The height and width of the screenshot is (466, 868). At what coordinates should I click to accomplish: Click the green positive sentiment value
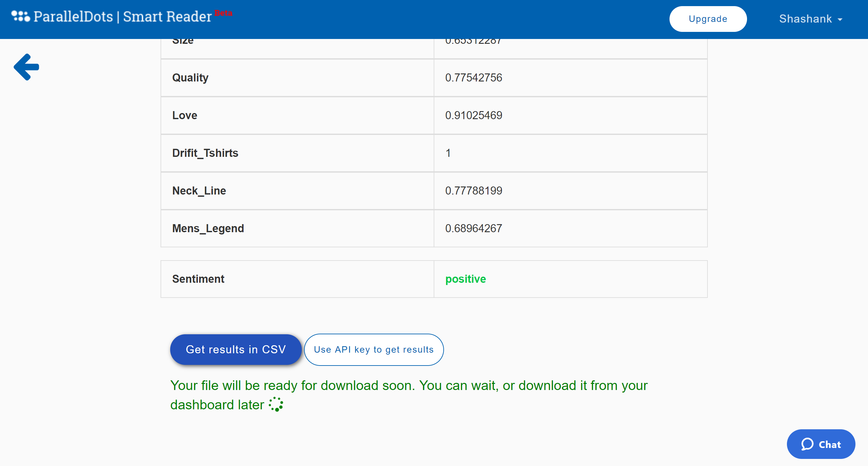click(x=465, y=279)
